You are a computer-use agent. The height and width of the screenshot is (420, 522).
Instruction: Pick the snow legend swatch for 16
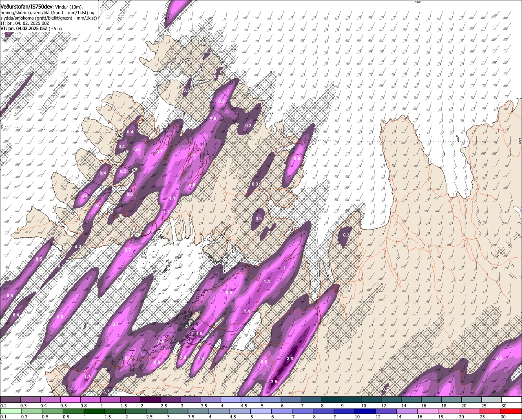[431, 400]
